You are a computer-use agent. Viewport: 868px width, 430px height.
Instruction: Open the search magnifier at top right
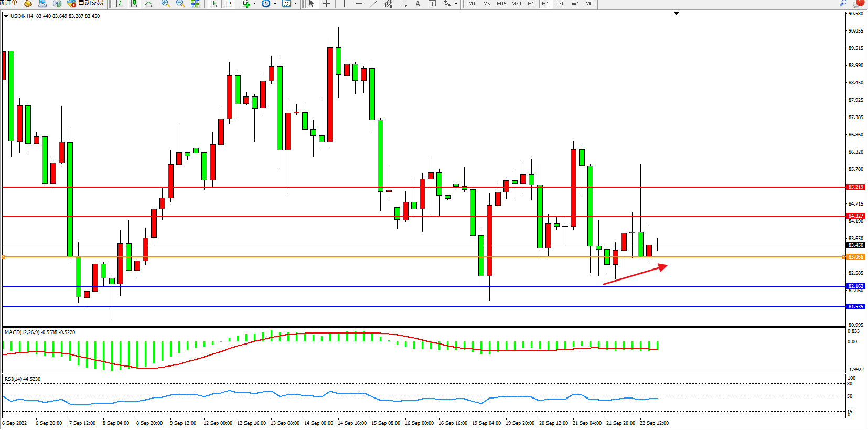pyautogui.click(x=843, y=3)
